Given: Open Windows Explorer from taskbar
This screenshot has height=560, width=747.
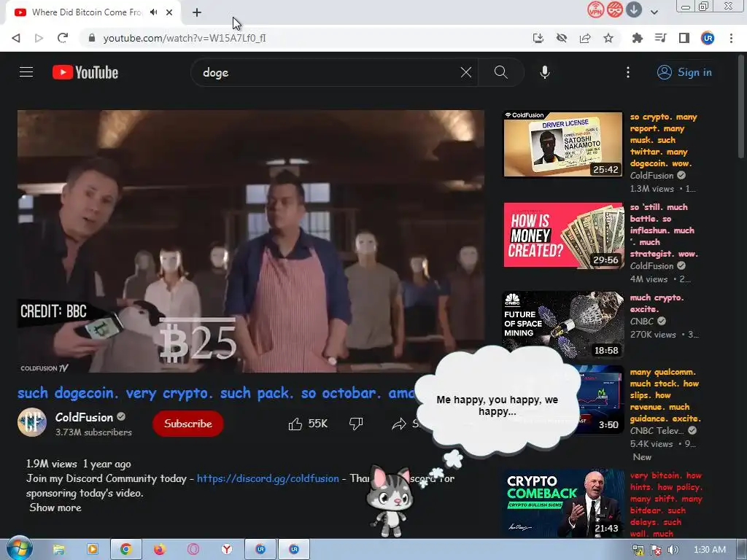Looking at the screenshot, I should [58, 550].
